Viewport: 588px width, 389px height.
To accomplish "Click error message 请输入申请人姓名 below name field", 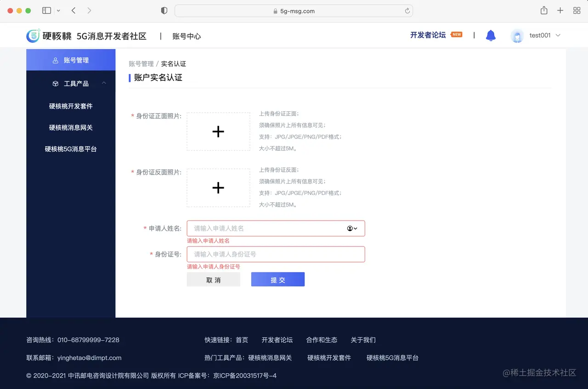I will (x=208, y=241).
